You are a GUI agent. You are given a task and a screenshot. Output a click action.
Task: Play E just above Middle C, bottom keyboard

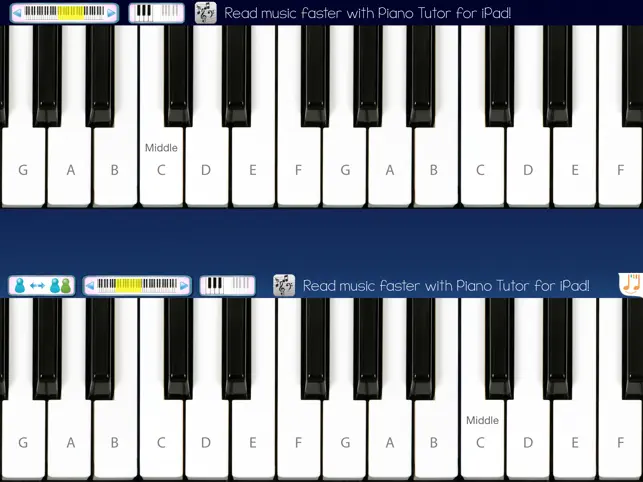(x=574, y=442)
